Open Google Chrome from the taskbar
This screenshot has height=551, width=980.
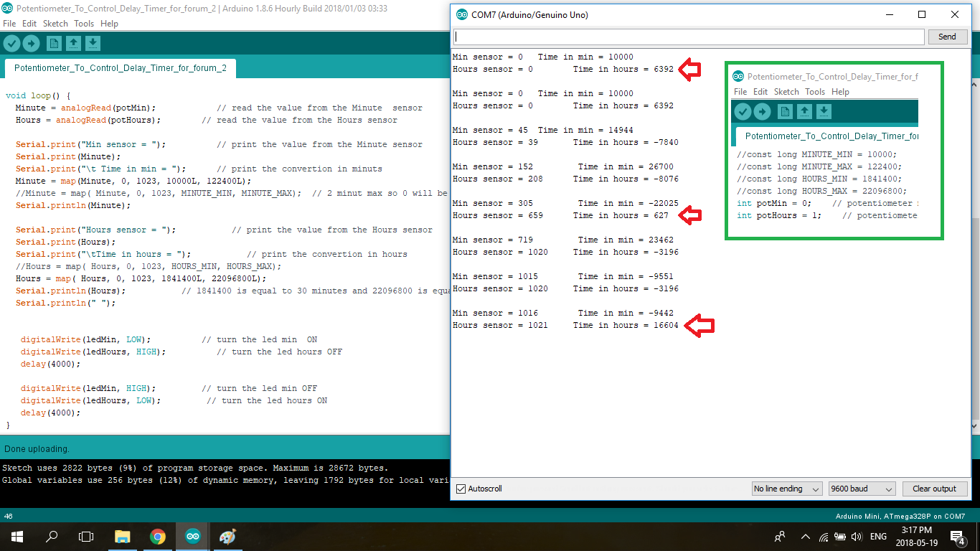(158, 537)
